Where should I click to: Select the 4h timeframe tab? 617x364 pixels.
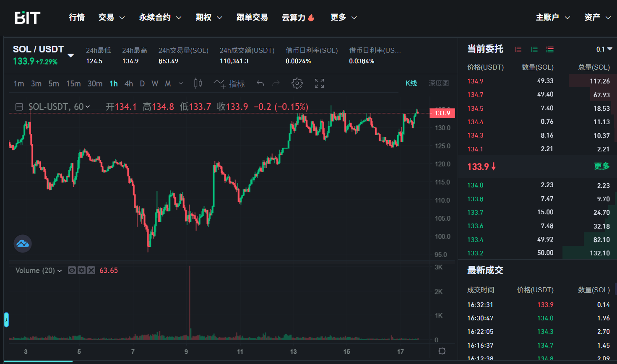pyautogui.click(x=129, y=83)
